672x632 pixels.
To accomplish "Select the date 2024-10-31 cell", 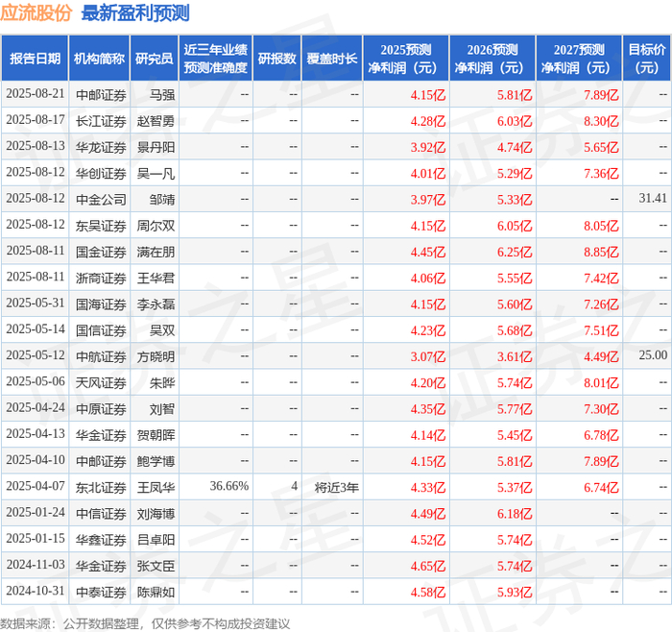I will click(36, 591).
